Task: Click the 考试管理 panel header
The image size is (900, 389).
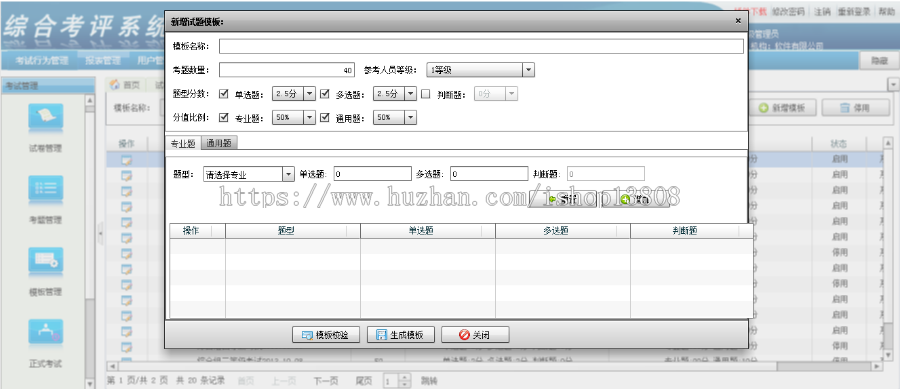Action: 48,86
